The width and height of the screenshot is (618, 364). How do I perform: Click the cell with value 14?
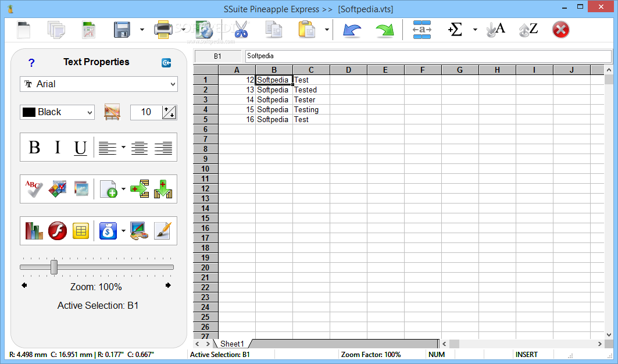pos(237,100)
